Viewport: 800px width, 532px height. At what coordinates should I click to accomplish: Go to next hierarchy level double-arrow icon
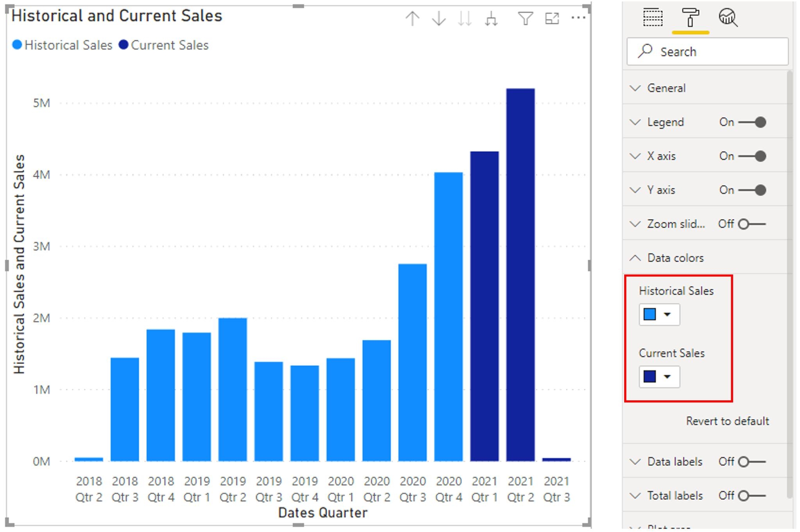(x=465, y=18)
